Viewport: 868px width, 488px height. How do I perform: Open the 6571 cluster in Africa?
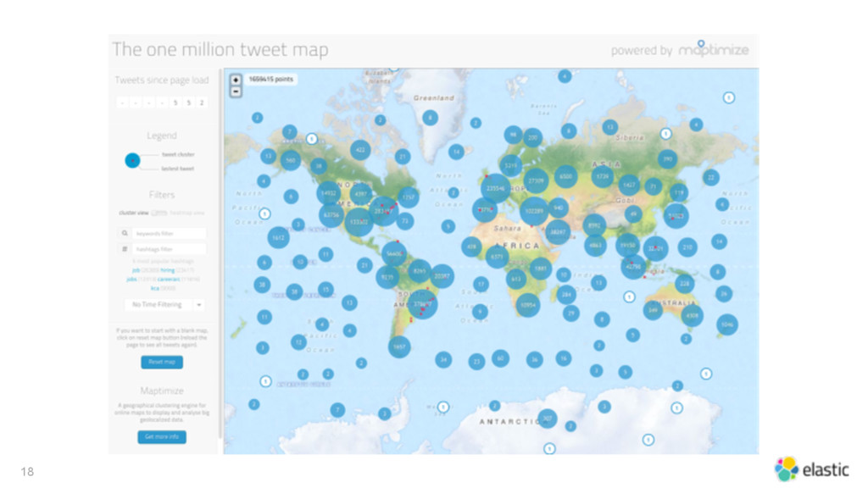(497, 257)
